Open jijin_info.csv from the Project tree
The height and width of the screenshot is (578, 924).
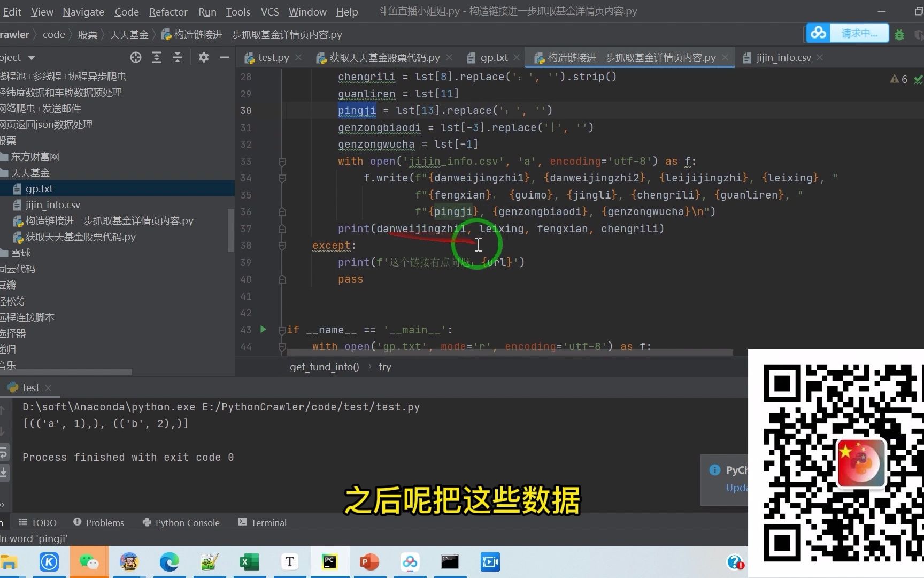(52, 204)
